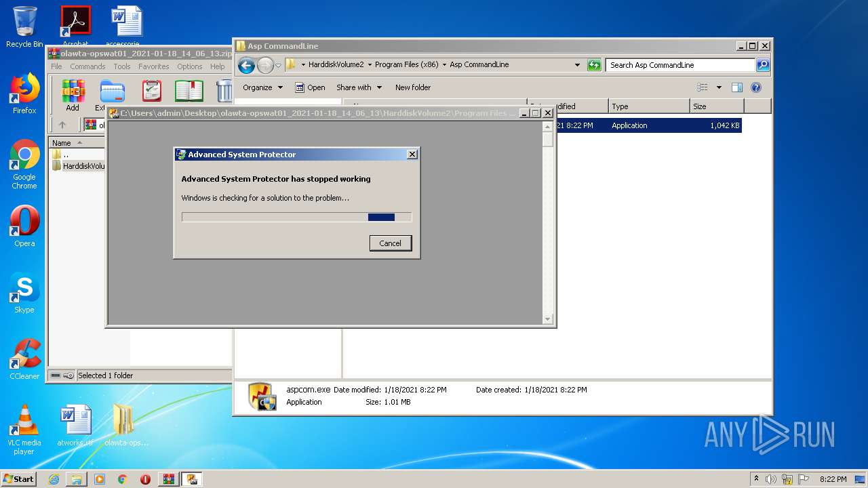Click the Search Asp CommandLine field
The image size is (868, 488).
click(680, 65)
